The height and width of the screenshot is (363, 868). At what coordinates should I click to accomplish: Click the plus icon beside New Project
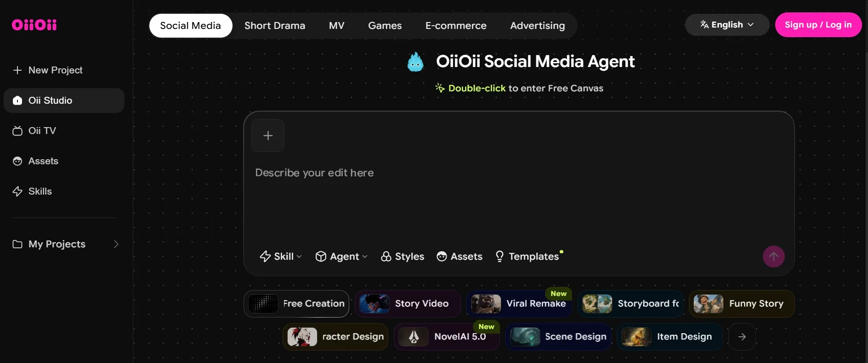pos(17,70)
